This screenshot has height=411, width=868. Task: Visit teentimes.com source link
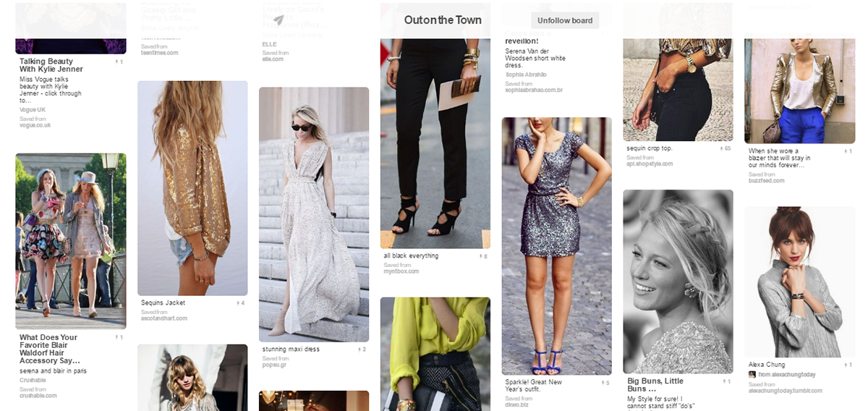[x=159, y=53]
